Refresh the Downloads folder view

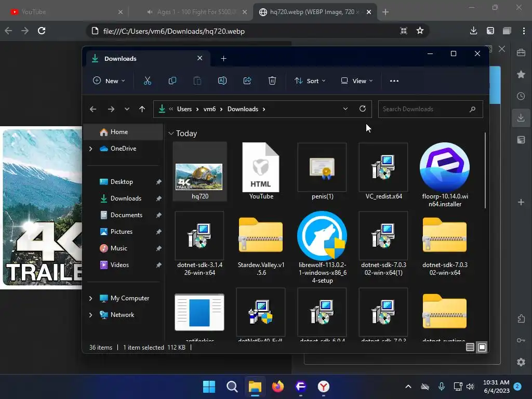[x=362, y=109]
